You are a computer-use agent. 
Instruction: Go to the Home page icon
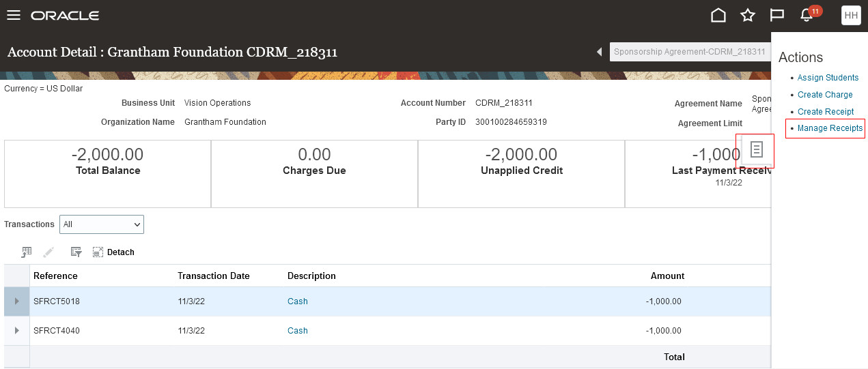coord(718,15)
